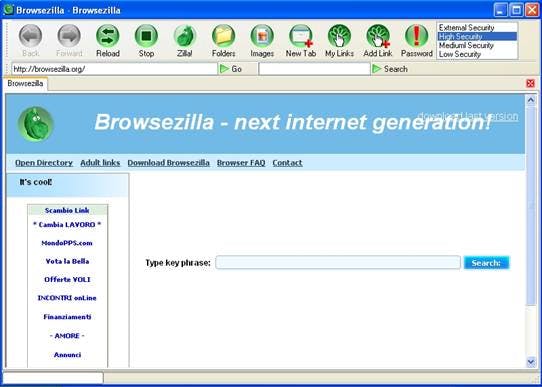This screenshot has width=542, height=387.
Task: Open the Offerte VOLI link
Action: 67,280
